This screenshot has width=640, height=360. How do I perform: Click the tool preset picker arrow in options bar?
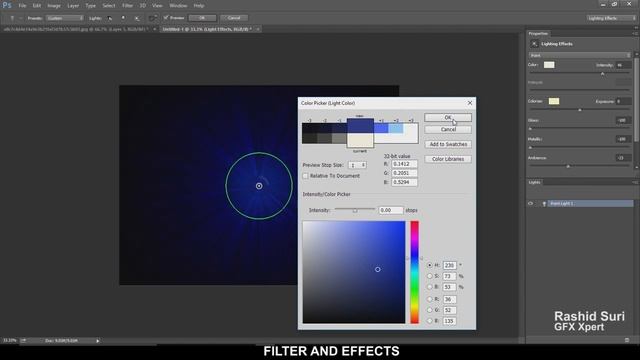20,18
